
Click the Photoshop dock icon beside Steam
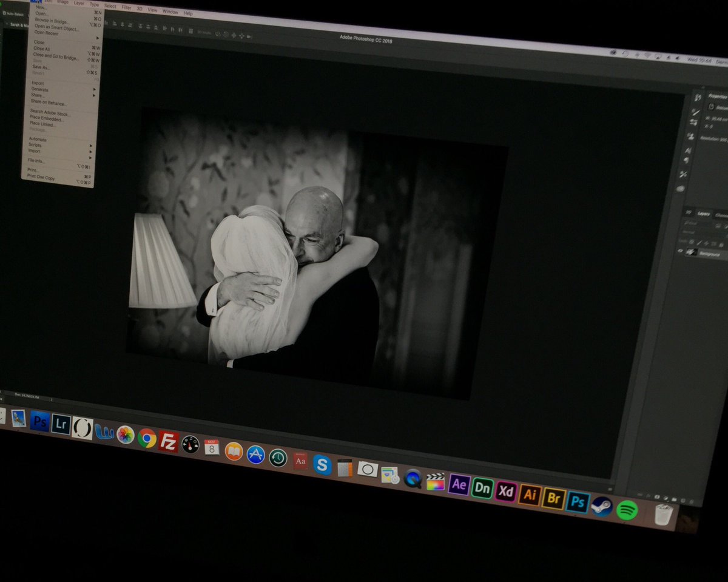(x=578, y=502)
